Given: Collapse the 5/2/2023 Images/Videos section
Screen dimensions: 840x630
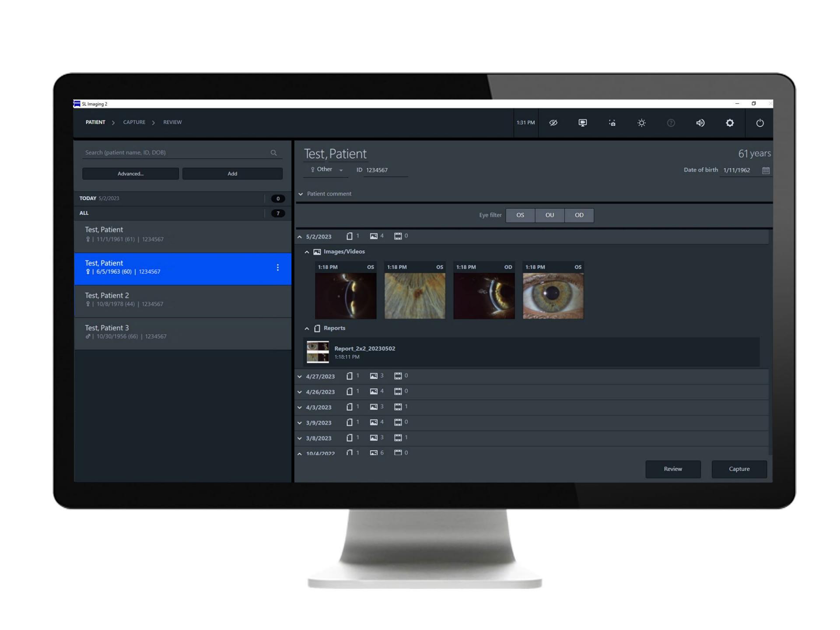Looking at the screenshot, I should point(306,252).
